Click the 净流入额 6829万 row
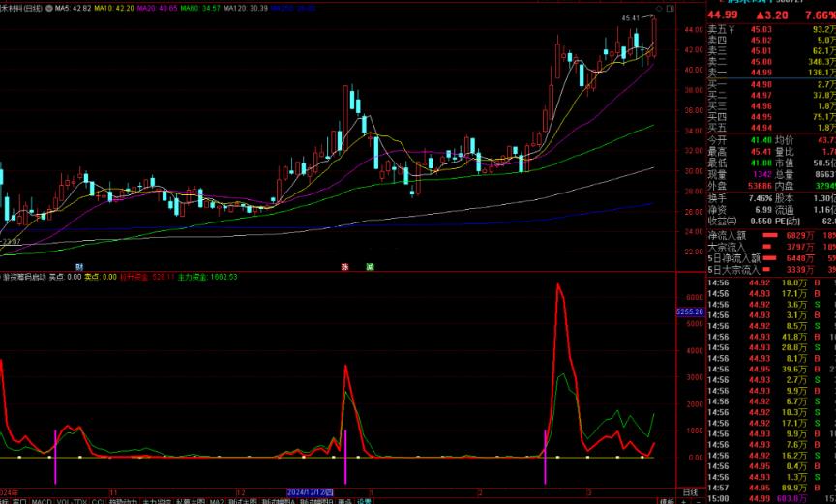Viewport: 836px width, 504px height. (771, 235)
